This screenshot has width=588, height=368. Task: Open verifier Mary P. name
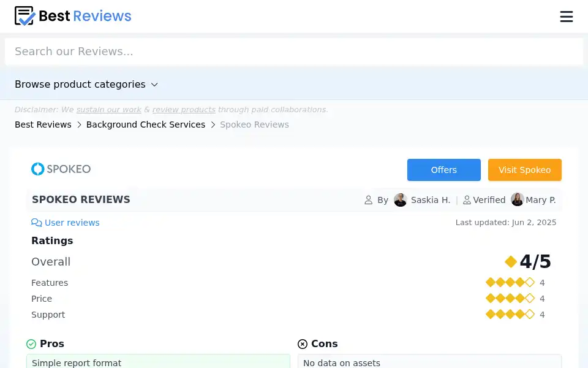541,200
